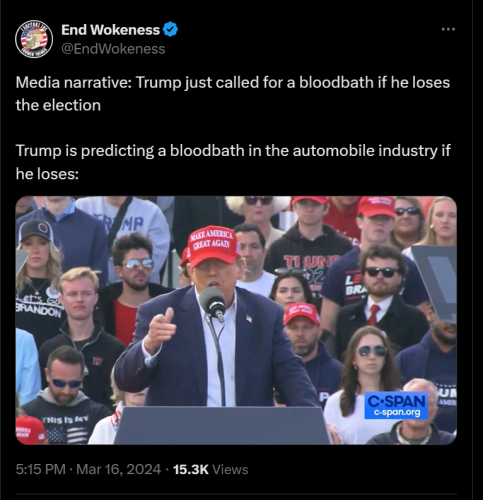
Task: Click the red Make America Great Again hat
Action: pos(214,246)
